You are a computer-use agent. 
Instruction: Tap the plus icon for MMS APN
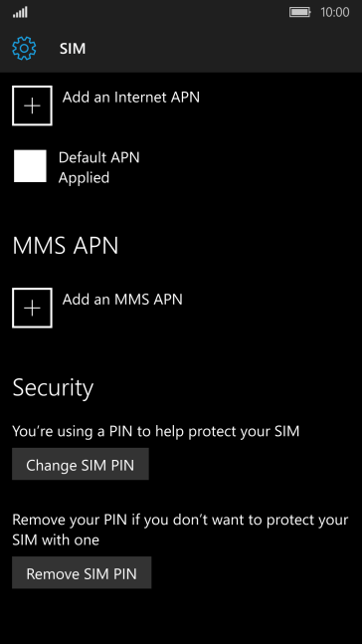pyautogui.click(x=32, y=308)
